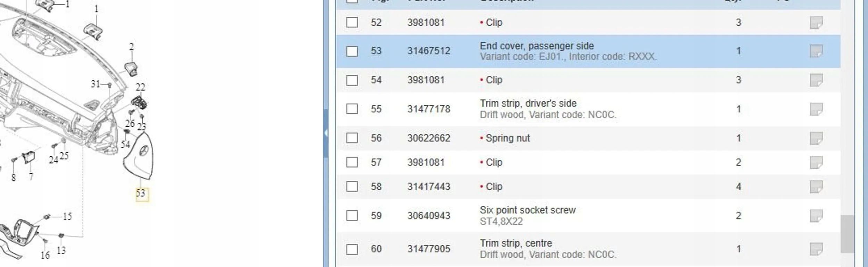Tick checkbox for row 60 Trim strip, centre
Viewport: 868px width, 267px height.
pyautogui.click(x=352, y=249)
